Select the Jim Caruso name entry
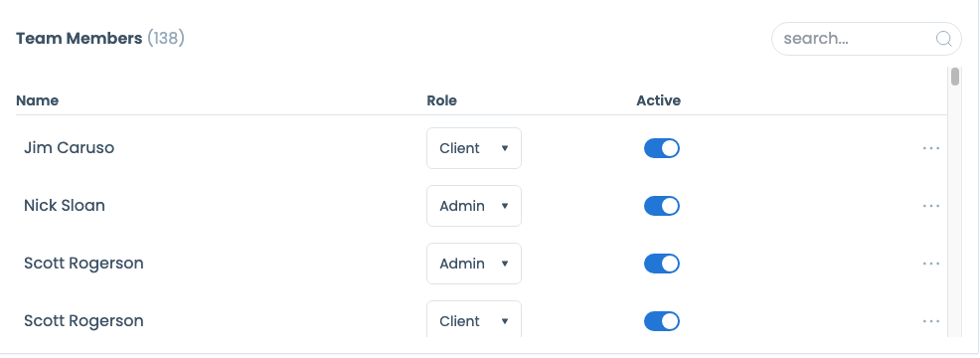Image resolution: width=980 pixels, height=358 pixels. click(x=70, y=148)
